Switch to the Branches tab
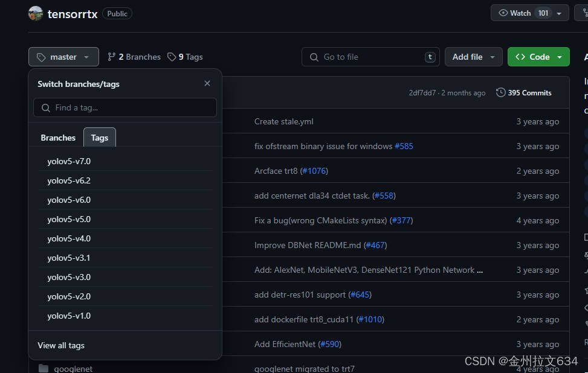Image resolution: width=588 pixels, height=373 pixels. (58, 138)
